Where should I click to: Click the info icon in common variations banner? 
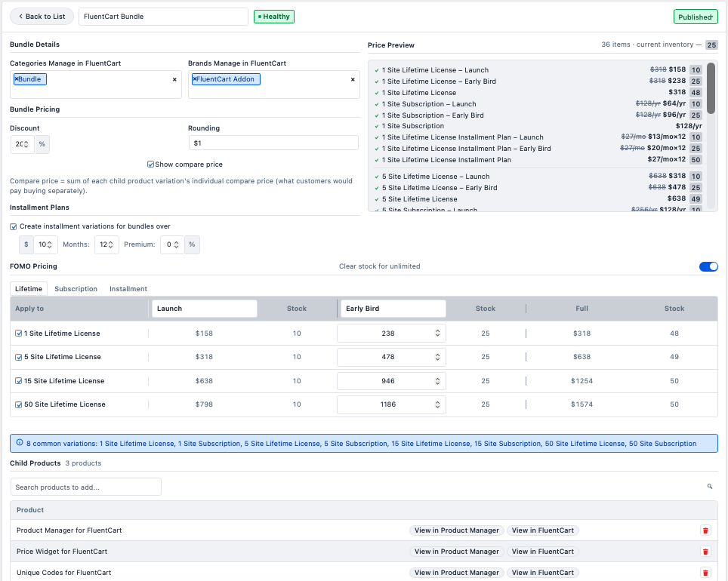tap(20, 443)
